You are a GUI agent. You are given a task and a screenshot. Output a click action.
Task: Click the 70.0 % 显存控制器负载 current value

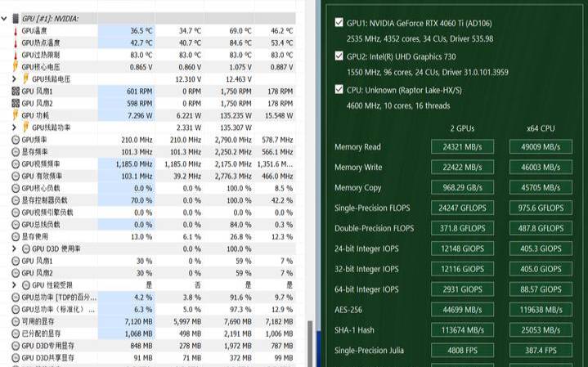[141, 200]
